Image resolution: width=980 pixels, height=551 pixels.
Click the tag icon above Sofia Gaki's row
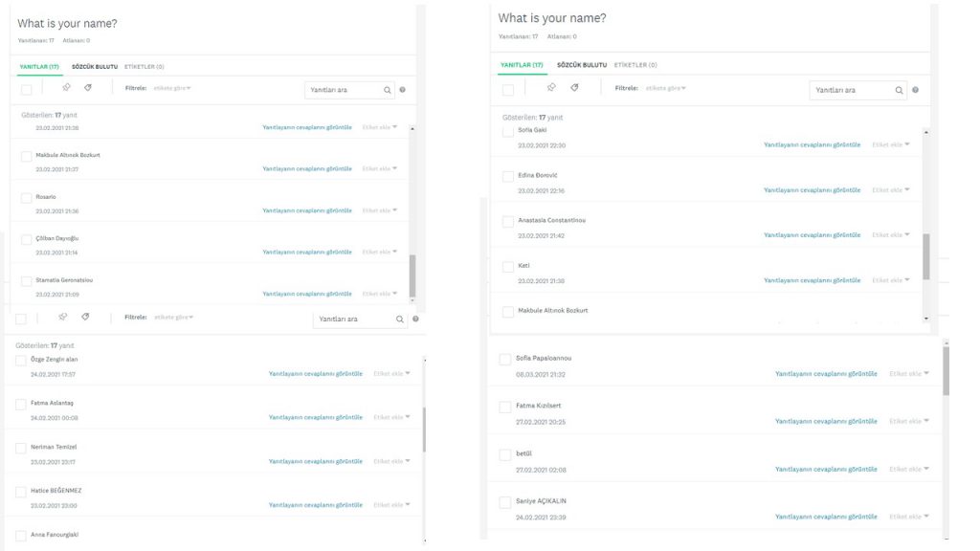(574, 87)
